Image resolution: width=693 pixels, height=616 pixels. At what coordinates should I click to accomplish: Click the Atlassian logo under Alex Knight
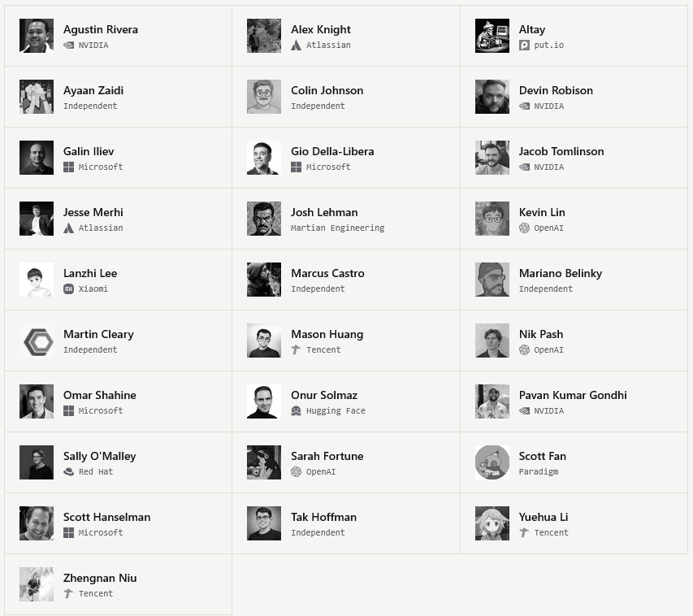tap(296, 46)
